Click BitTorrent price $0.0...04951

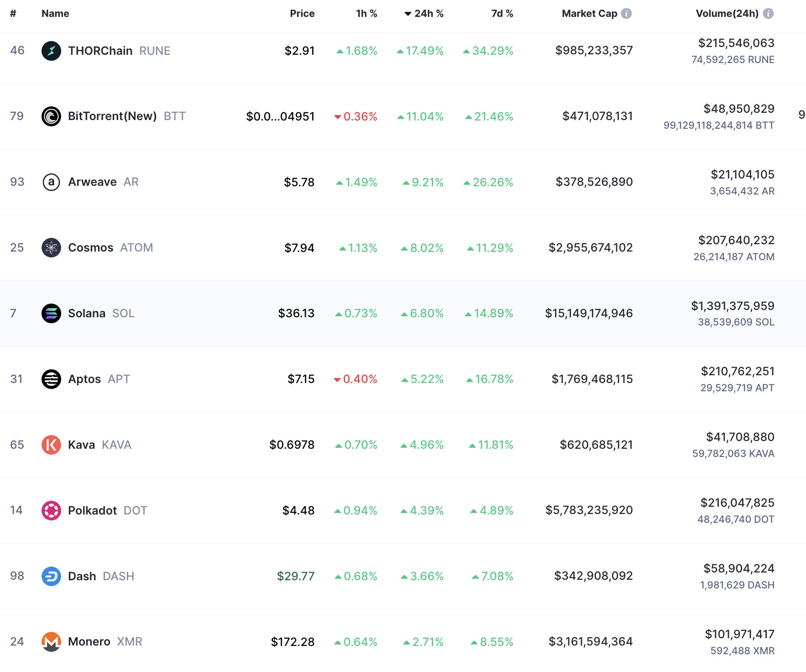coord(280,116)
